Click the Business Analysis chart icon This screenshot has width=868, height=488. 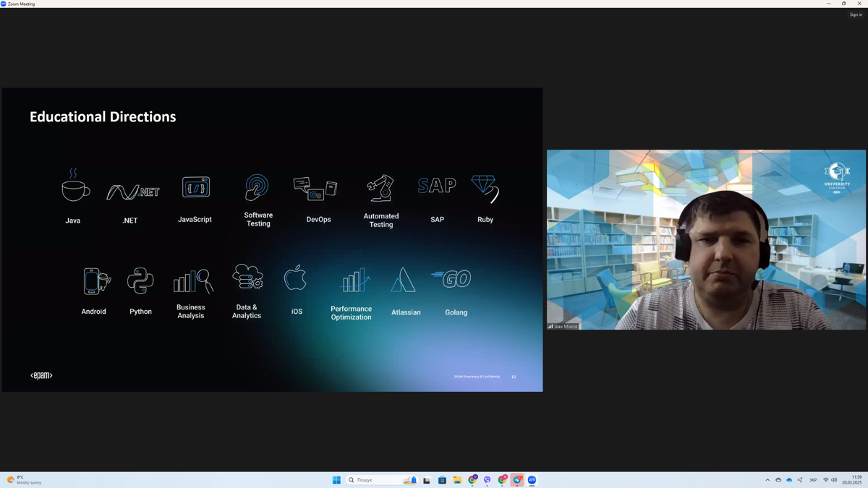[x=193, y=281]
